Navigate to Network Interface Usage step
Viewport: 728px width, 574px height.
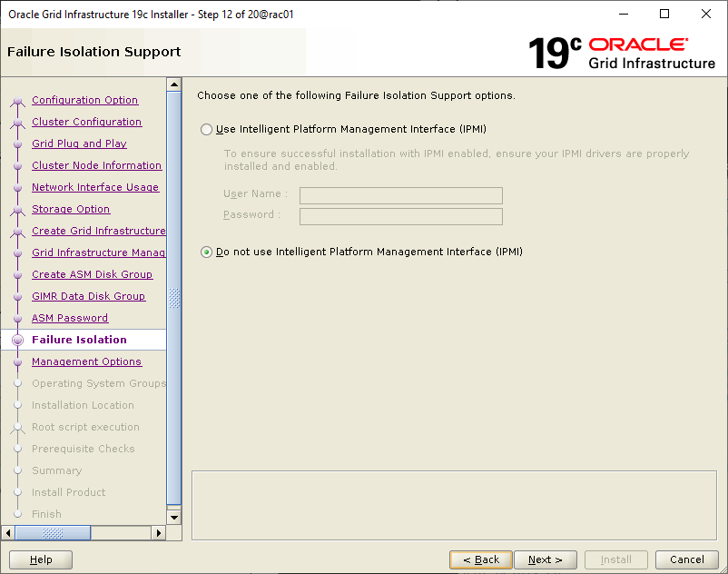[94, 188]
